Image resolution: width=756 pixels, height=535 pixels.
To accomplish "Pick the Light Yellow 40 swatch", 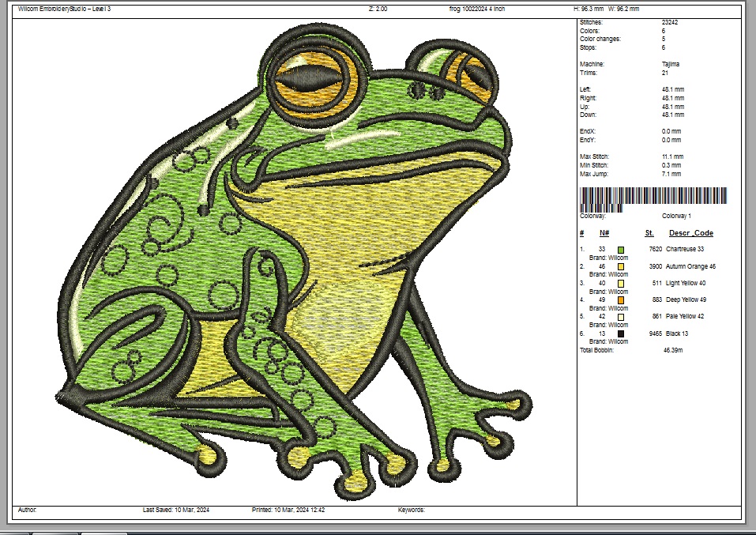I will [x=621, y=283].
